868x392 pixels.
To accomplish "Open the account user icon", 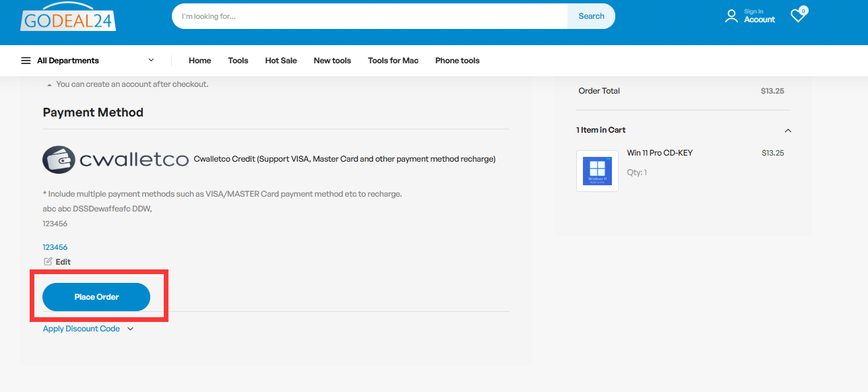I will [x=731, y=16].
